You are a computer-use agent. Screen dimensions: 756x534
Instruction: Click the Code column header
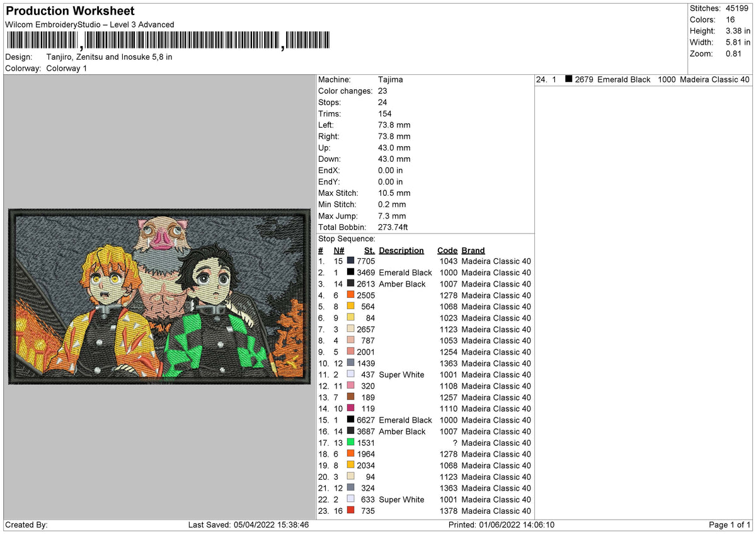pyautogui.click(x=447, y=250)
